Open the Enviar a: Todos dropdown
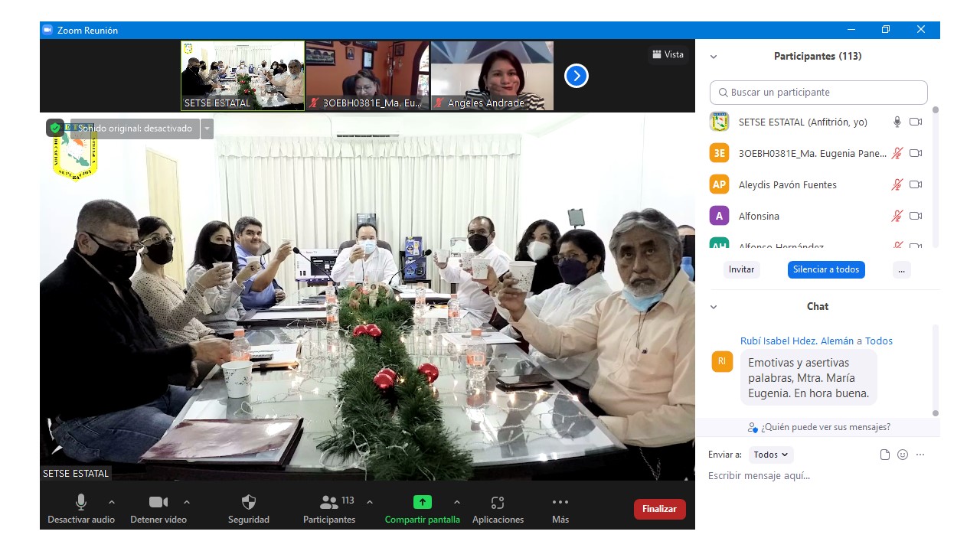This screenshot has width=980, height=551. click(771, 455)
